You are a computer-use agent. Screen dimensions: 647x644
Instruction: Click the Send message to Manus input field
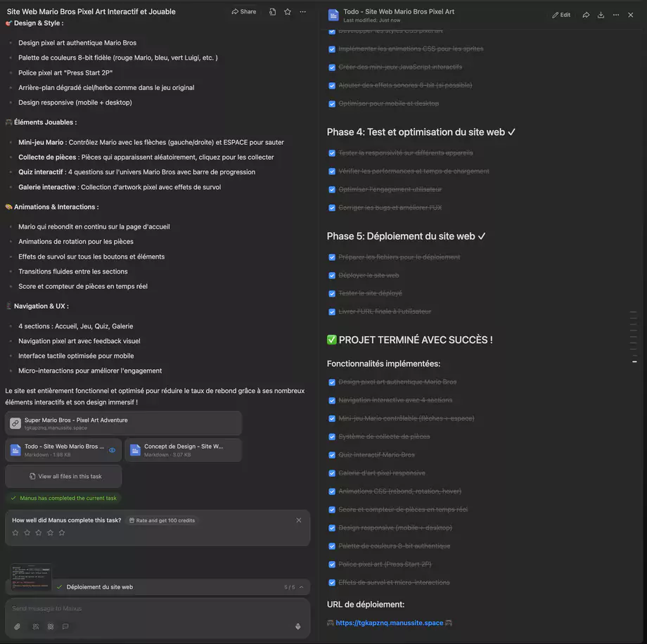pos(157,609)
